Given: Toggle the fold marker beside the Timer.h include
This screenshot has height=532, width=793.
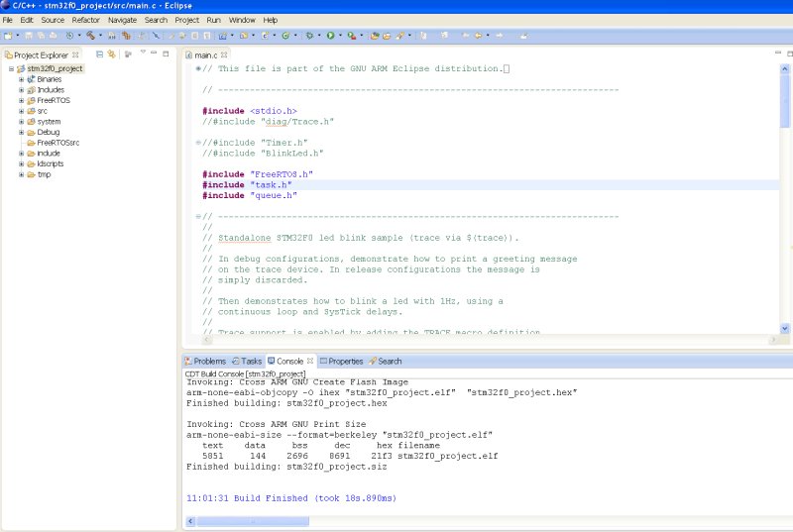Looking at the screenshot, I should click(x=197, y=143).
